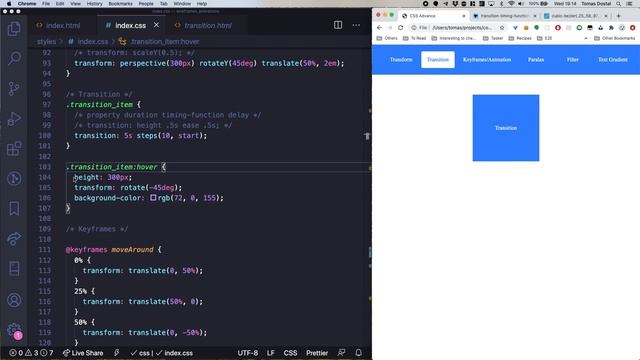This screenshot has height=360, width=640.
Task: Click the Prettier status bar item
Action: click(x=317, y=353)
